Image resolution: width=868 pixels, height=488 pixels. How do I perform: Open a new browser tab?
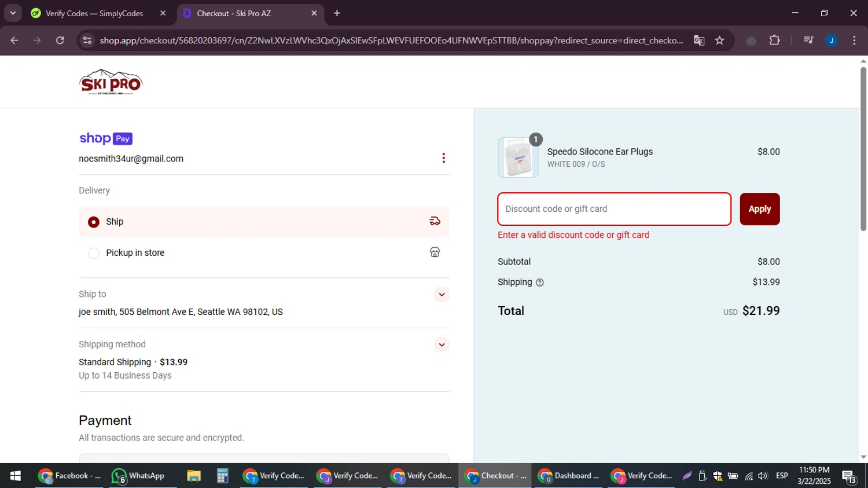pyautogui.click(x=337, y=13)
